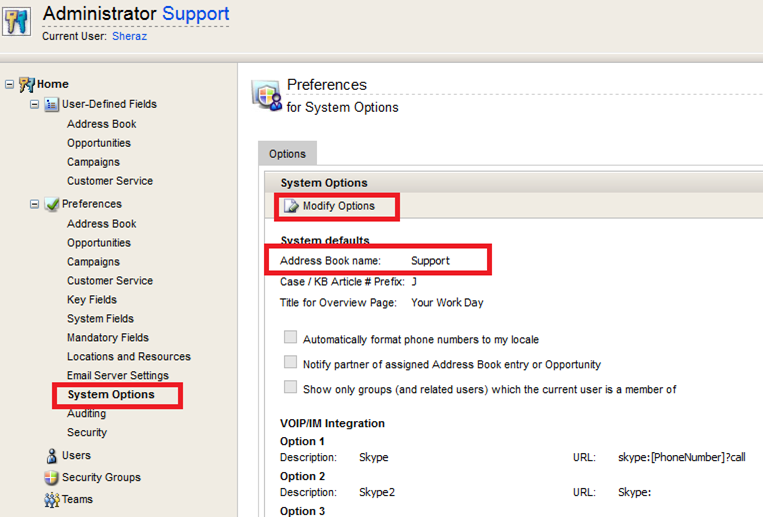Click the Security Groups icon in sidebar
Image resolution: width=765 pixels, height=518 pixels.
tap(52, 478)
